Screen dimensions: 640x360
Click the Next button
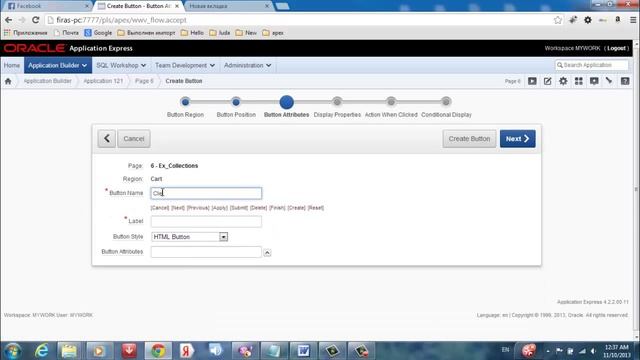pyautogui.click(x=518, y=139)
